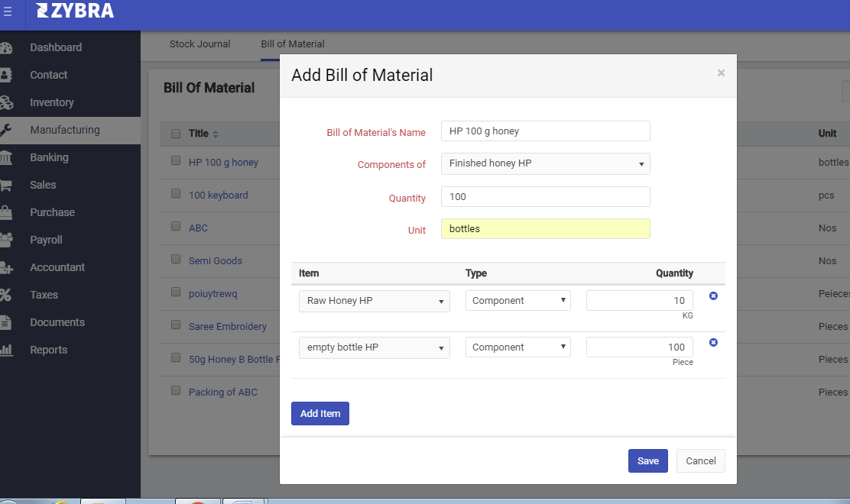
Task: Switch to the Stock Journal tab
Action: (200, 44)
